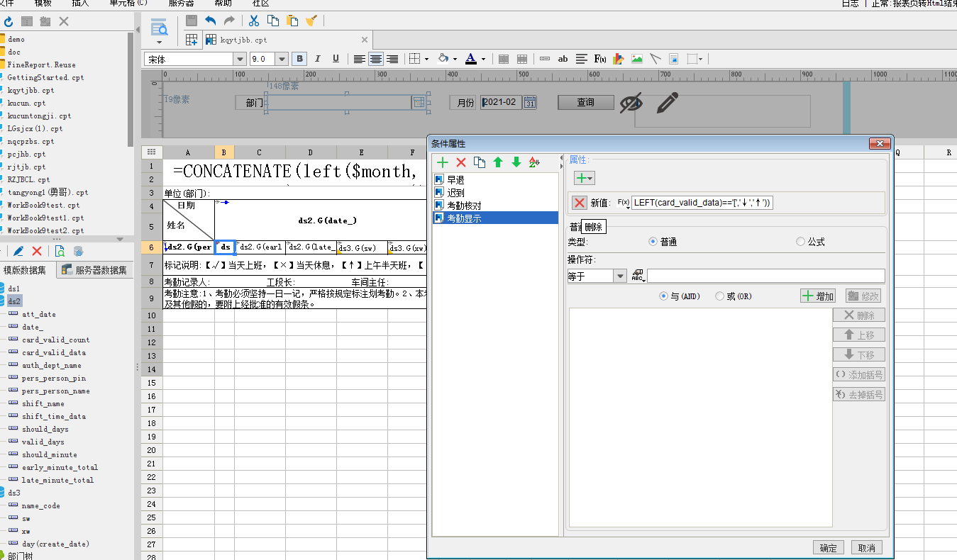Open the font family dropdown 宋体

pos(240,59)
